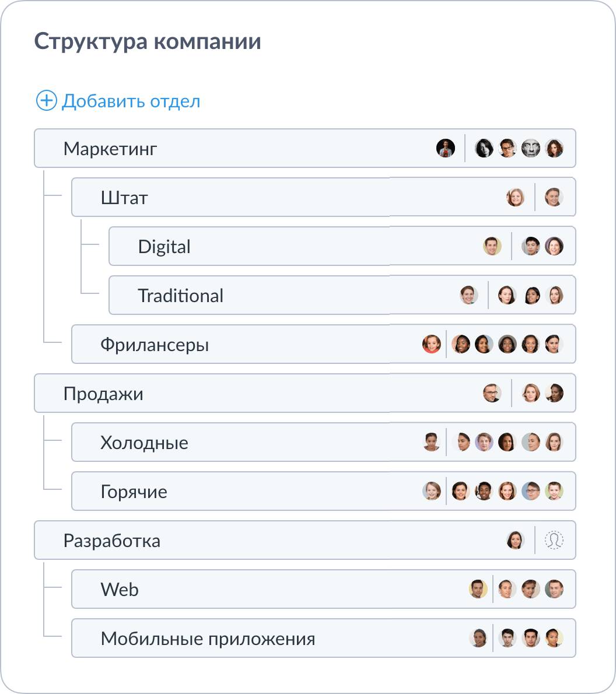This screenshot has height=694, width=616.
Task: Select the Продажи department row
Action: click(233, 394)
